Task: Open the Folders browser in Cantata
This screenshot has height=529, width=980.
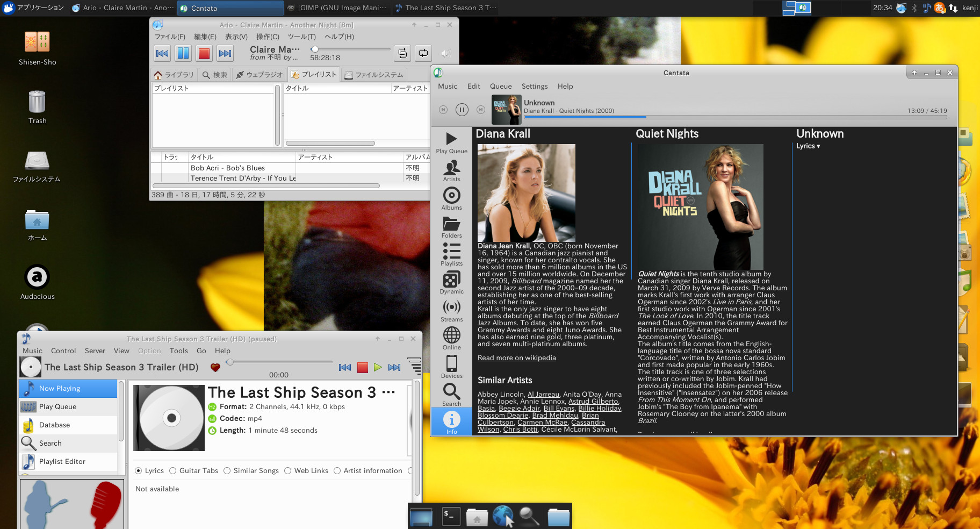Action: (451, 227)
